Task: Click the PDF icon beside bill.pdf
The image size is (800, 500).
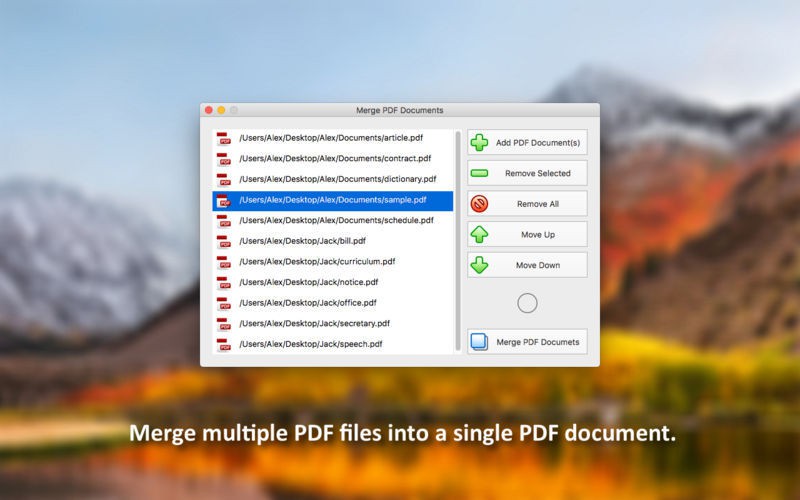Action: [x=223, y=241]
